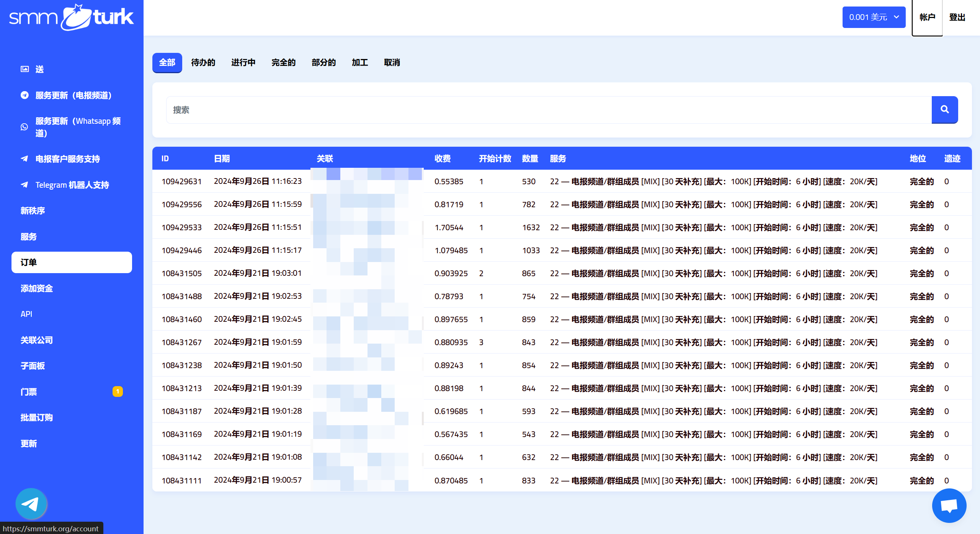Open 电报客户服务支持 link

(x=68, y=159)
